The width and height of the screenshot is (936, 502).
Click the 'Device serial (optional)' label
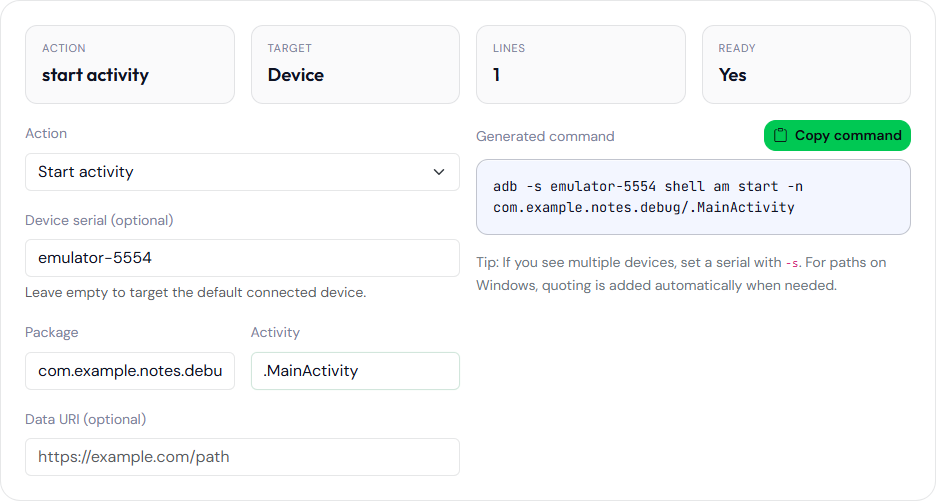[99, 220]
